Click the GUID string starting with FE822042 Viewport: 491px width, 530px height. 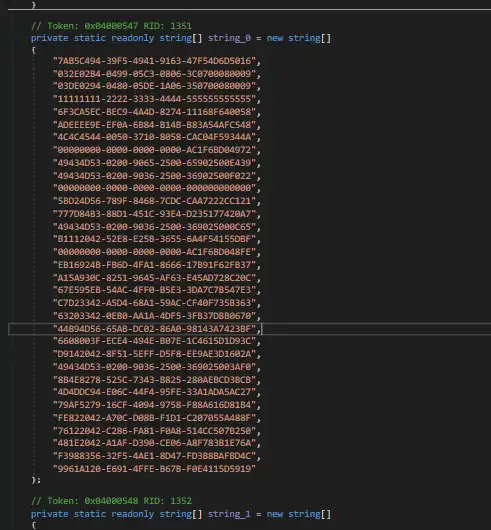click(x=154, y=418)
